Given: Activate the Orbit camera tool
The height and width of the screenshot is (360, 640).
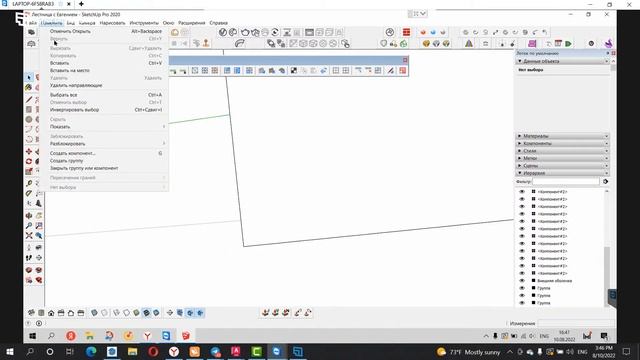Looking at the screenshot, I should coord(29,215).
